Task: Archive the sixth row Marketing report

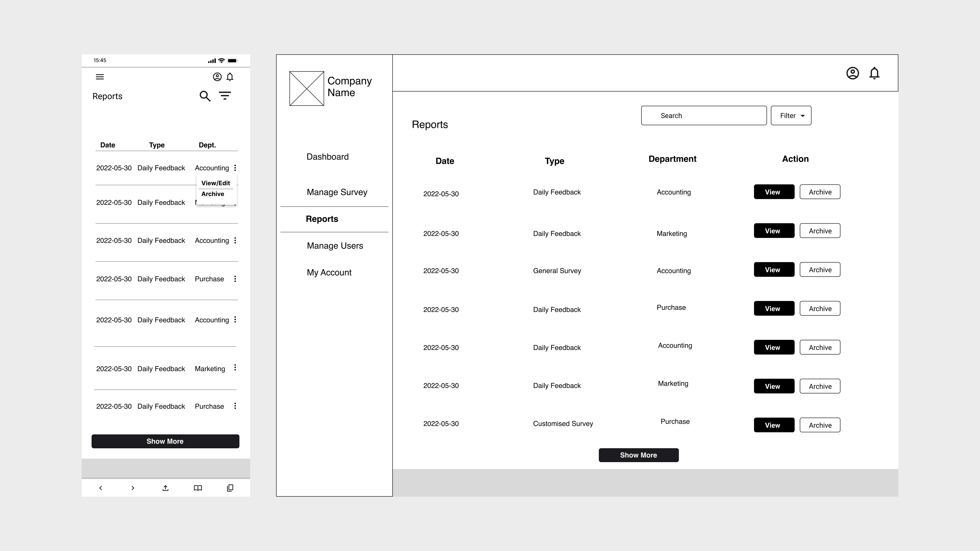Action: (820, 386)
